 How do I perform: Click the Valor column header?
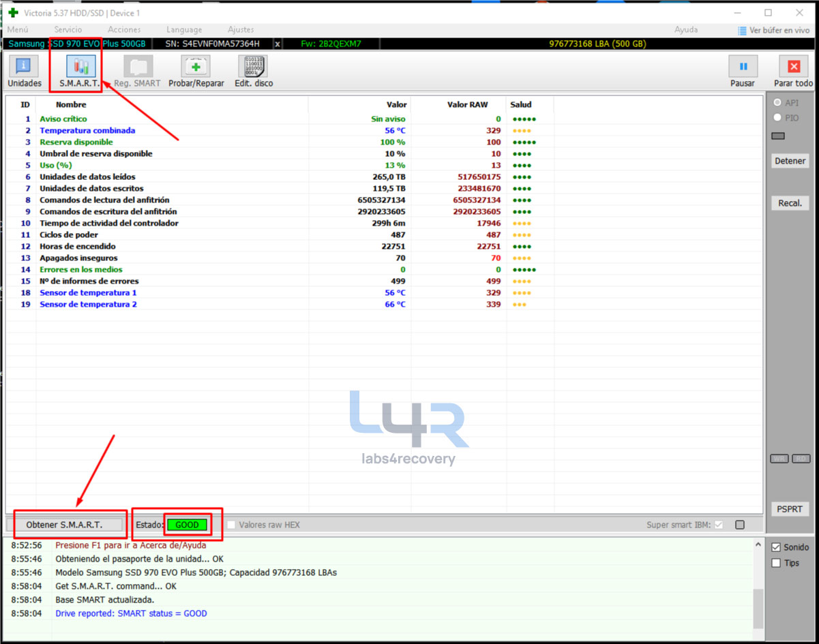click(x=396, y=105)
